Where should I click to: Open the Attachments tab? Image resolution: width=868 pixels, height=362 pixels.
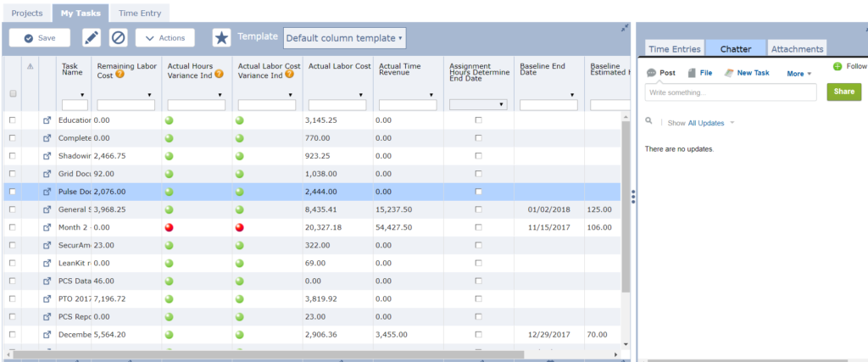[797, 50]
